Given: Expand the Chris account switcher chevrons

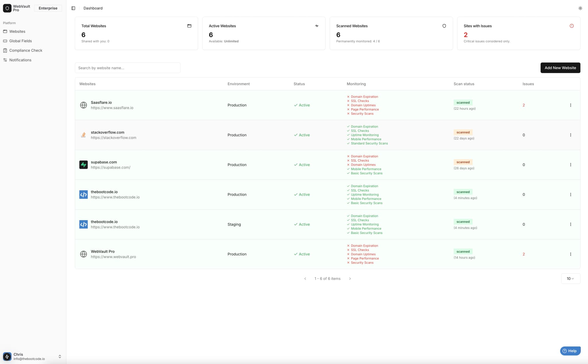Looking at the screenshot, I should pyautogui.click(x=60, y=357).
